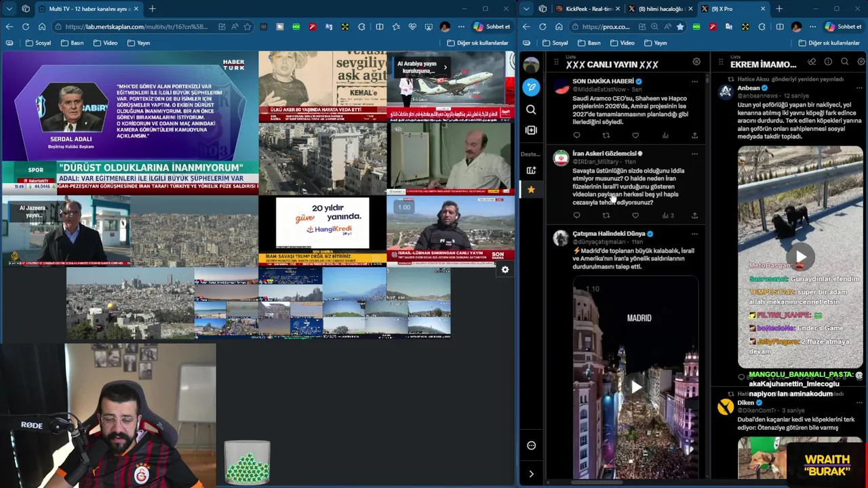Focus the Multi TV address bar URL
This screenshot has height=488, width=868.
136,26
